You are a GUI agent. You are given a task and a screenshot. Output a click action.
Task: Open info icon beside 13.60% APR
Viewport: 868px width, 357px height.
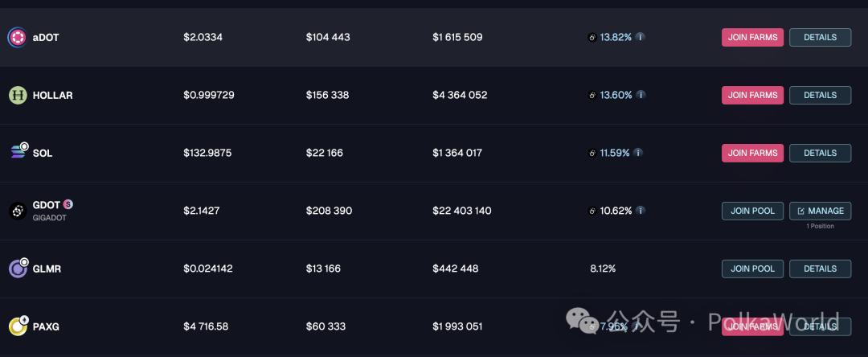(641, 95)
